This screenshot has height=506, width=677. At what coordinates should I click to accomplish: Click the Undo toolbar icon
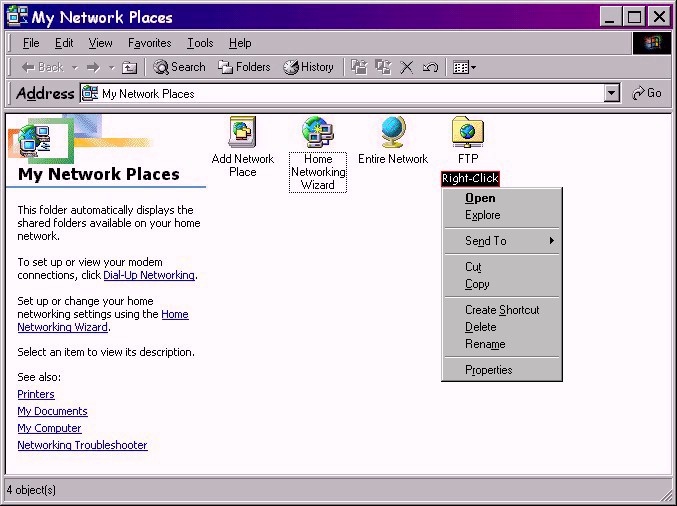[x=430, y=67]
